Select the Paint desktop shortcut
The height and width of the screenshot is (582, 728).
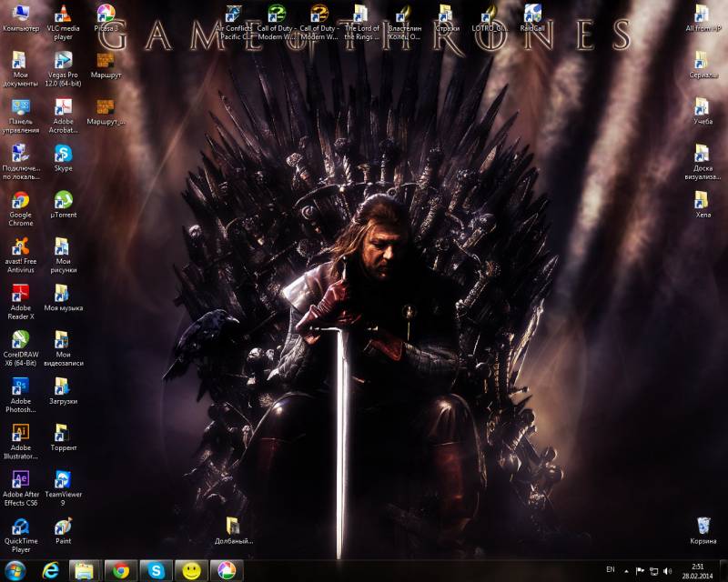click(63, 531)
